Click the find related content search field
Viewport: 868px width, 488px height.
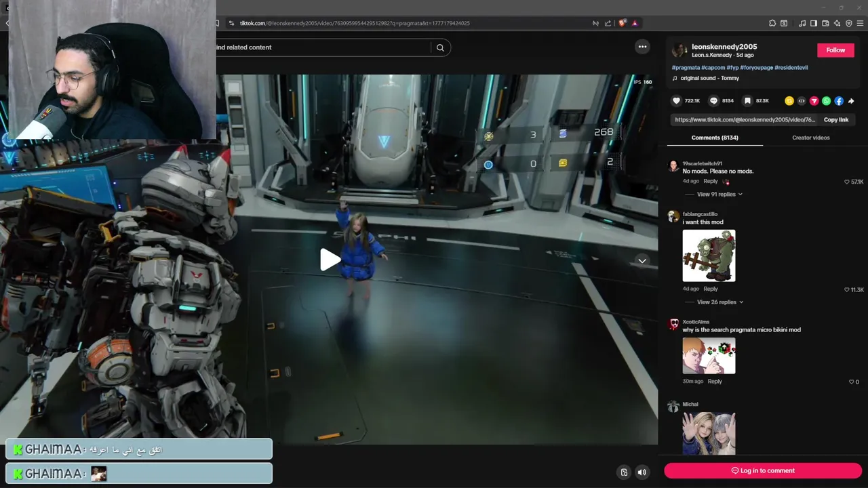(x=322, y=47)
